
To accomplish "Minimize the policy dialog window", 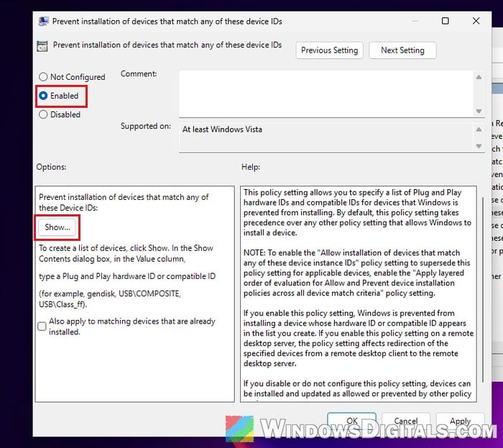I will pyautogui.click(x=415, y=21).
